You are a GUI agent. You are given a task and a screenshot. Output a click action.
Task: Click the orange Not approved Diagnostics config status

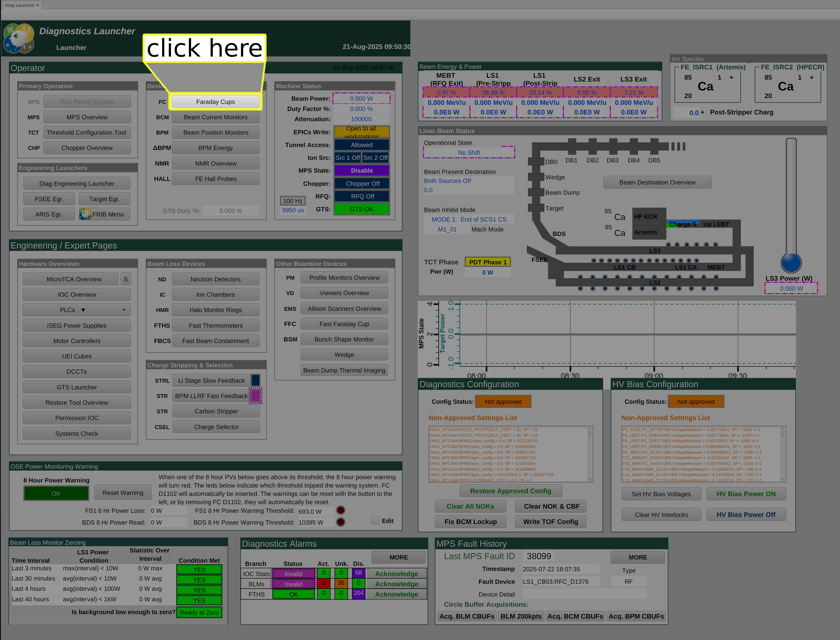coord(503,402)
